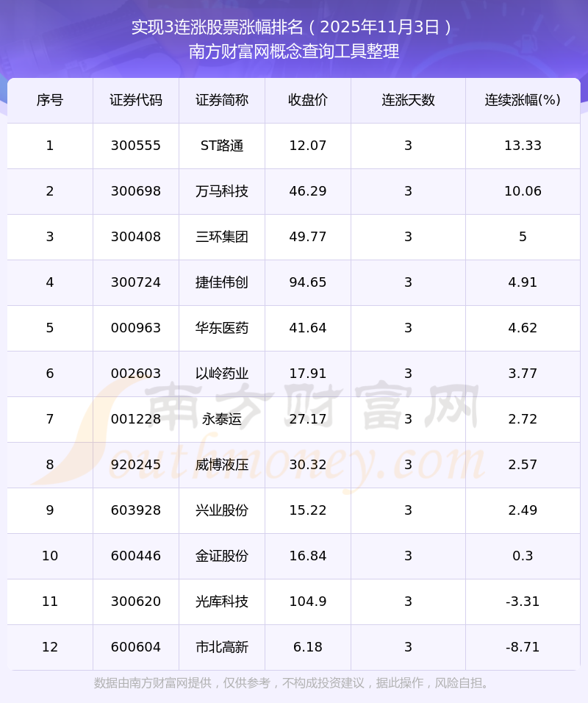Select stock code 603928
The width and height of the screenshot is (588, 703).
coord(136,510)
